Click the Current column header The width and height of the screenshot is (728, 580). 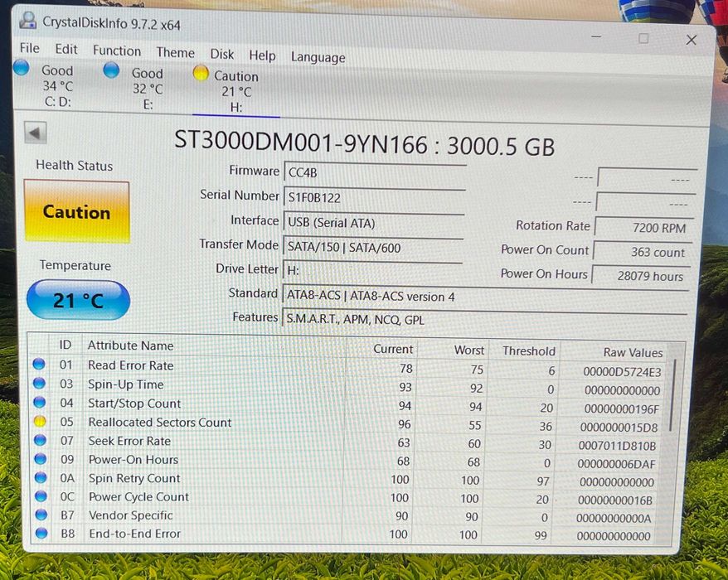pos(393,350)
